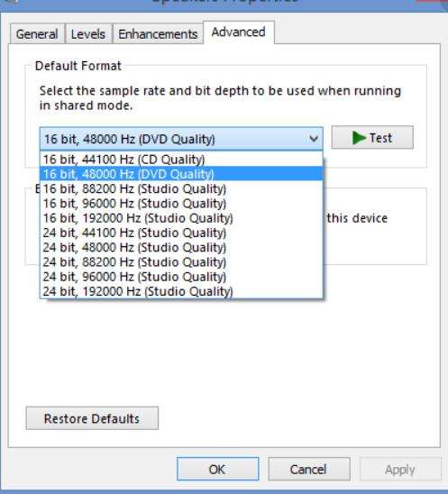
Task: Select 24 bit, 88200 Hz (Studio Quality)
Action: tap(181, 262)
